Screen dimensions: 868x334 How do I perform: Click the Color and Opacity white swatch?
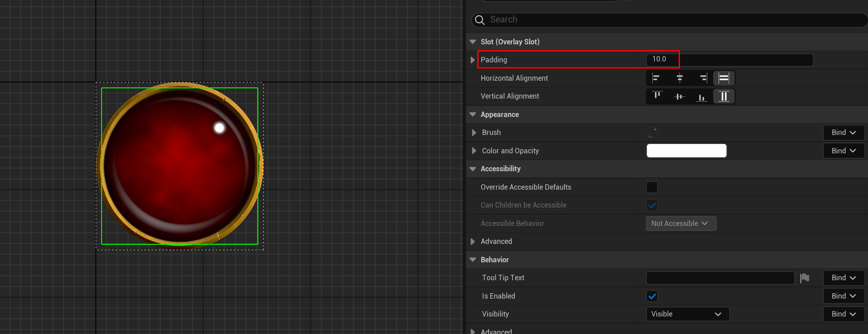coord(686,151)
